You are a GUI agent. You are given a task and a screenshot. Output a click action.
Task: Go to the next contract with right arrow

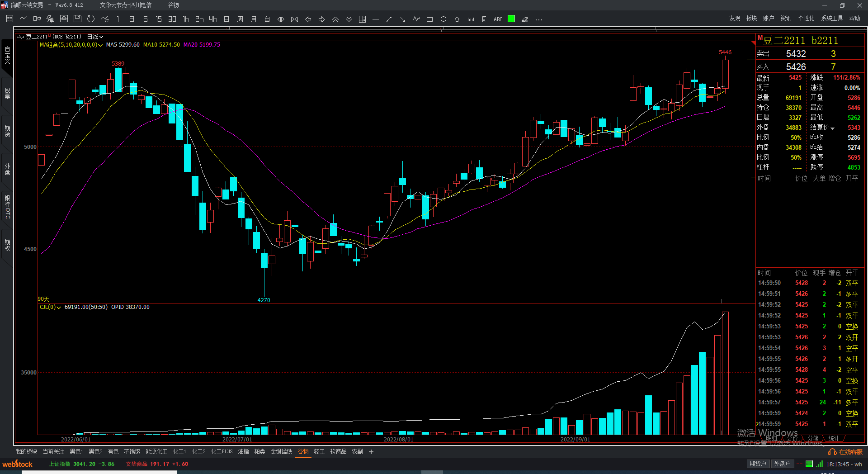(321, 19)
